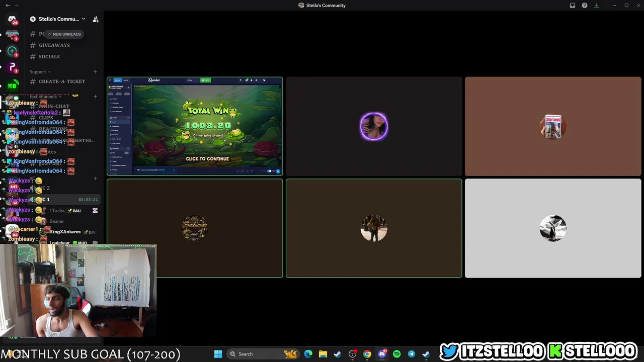Open Telegram from the taskbar

click(411, 354)
